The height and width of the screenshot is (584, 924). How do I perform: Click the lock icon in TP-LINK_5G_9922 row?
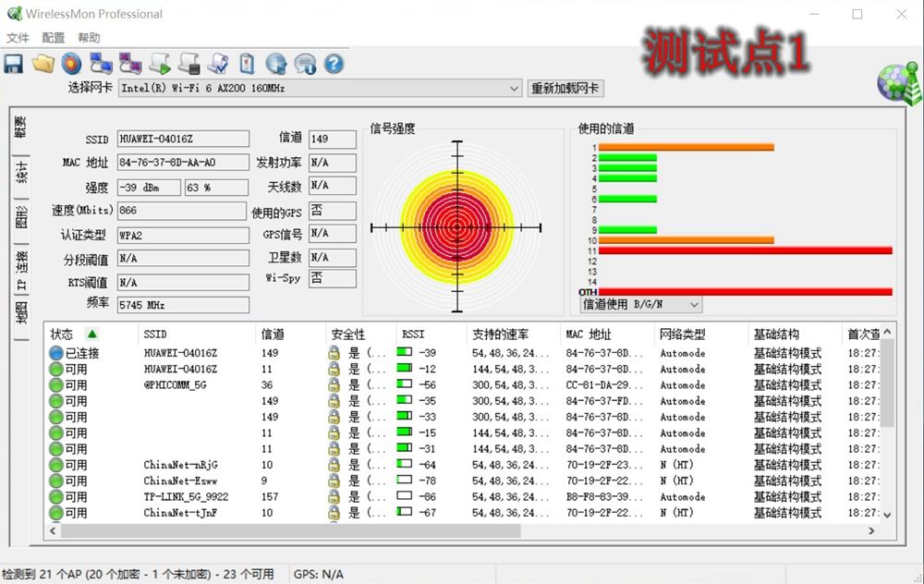[334, 496]
